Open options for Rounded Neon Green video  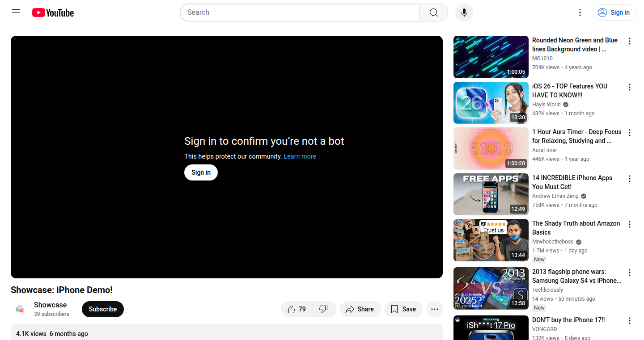click(x=630, y=41)
